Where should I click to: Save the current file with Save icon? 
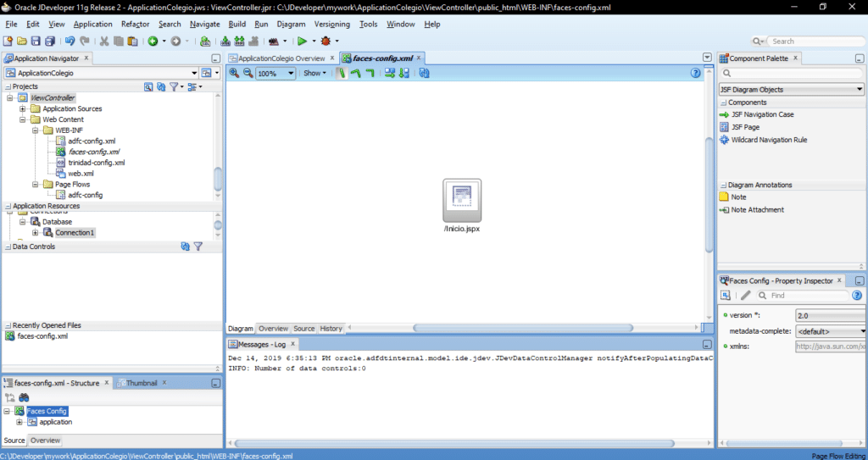(x=36, y=41)
